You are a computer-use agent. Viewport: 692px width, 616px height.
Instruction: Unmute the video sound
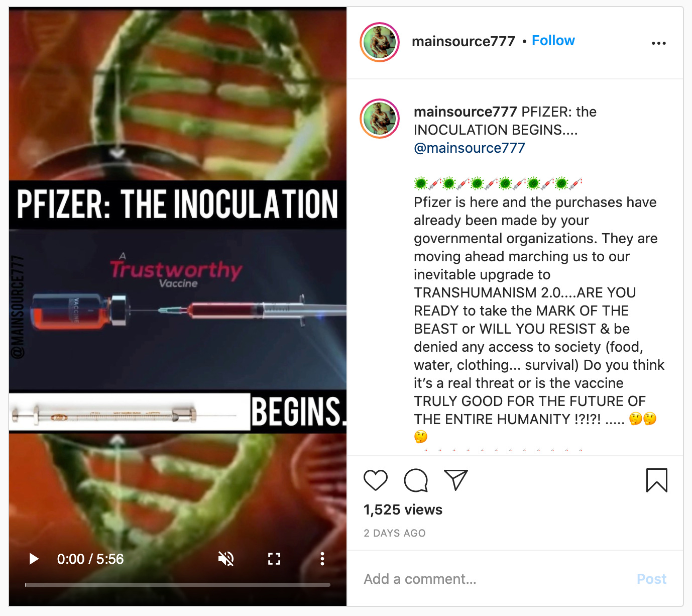point(226,559)
